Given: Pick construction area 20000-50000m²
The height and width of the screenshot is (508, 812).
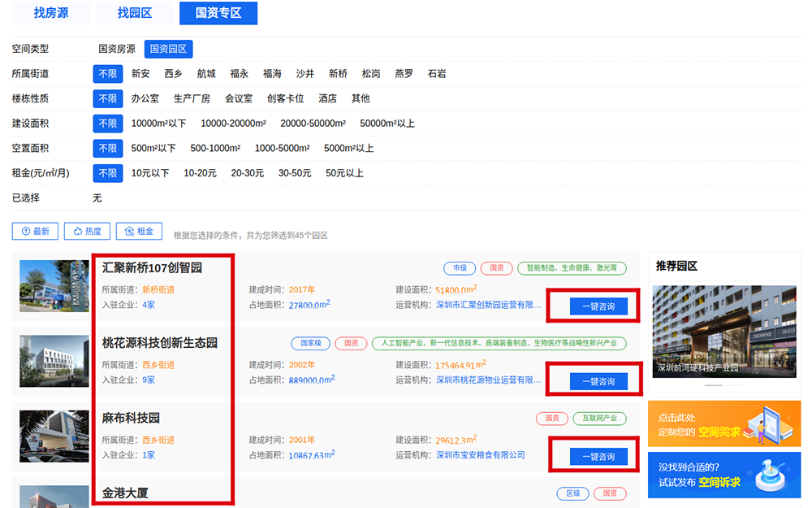Looking at the screenshot, I should coord(313,124).
